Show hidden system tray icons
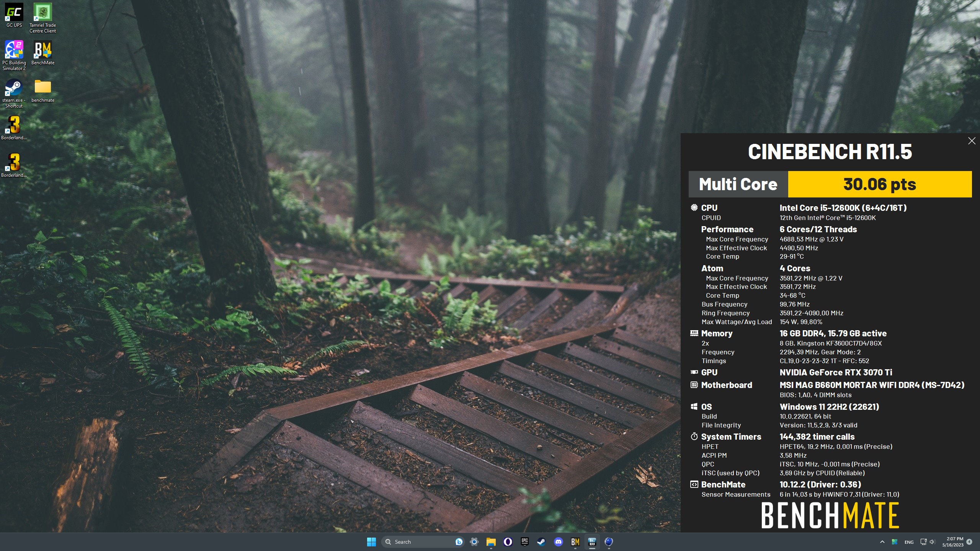The height and width of the screenshot is (551, 980). point(882,542)
